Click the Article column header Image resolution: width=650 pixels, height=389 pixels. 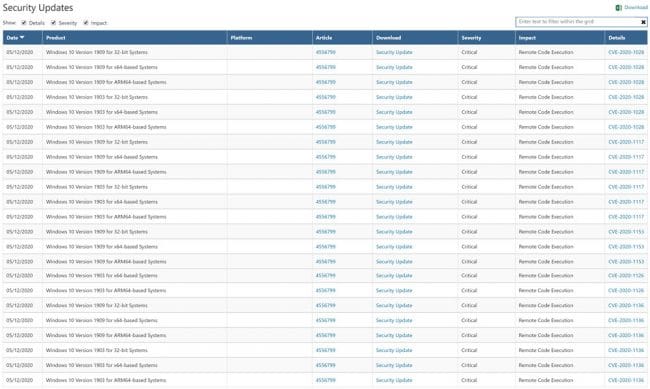click(324, 38)
